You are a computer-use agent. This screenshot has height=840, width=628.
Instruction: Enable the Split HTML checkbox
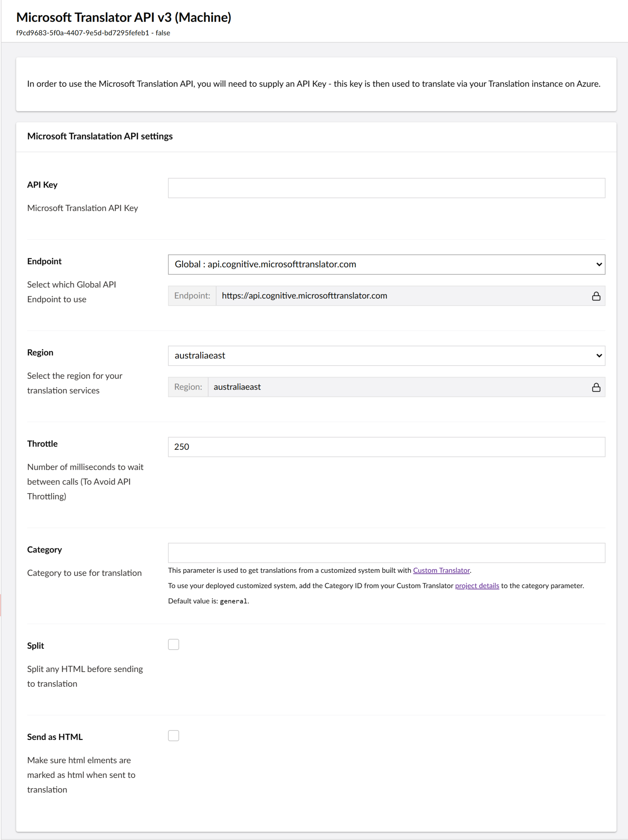pos(174,644)
